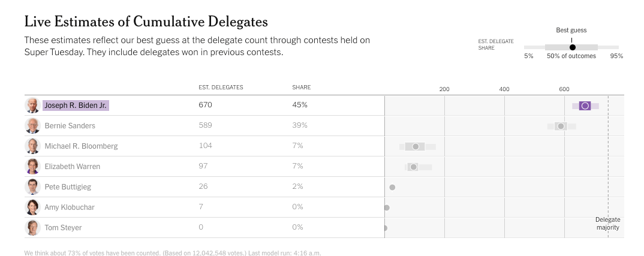Click Joseph R. Biden Jr.'s portrait photo
This screenshot has width=644, height=256.
tap(32, 106)
